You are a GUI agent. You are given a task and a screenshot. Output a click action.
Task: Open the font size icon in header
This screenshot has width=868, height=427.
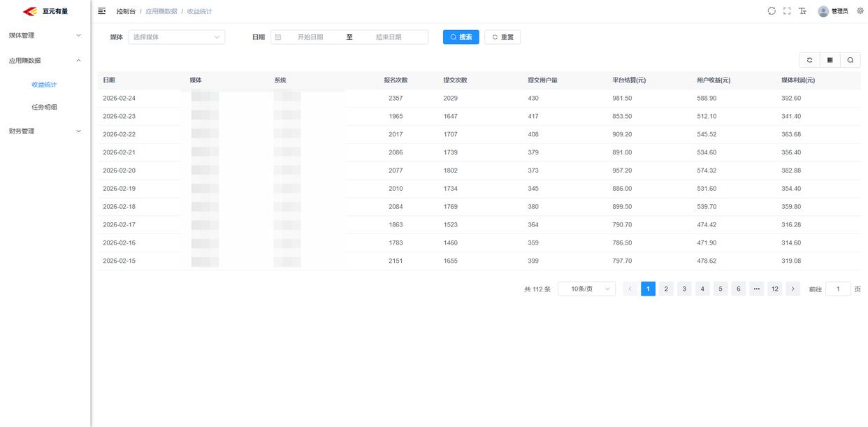coord(802,11)
